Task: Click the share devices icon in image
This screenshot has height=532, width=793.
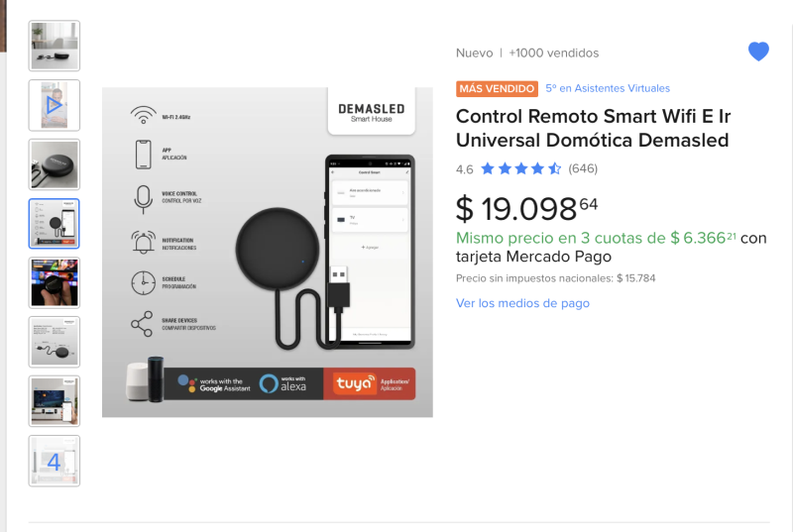Action: click(x=143, y=324)
